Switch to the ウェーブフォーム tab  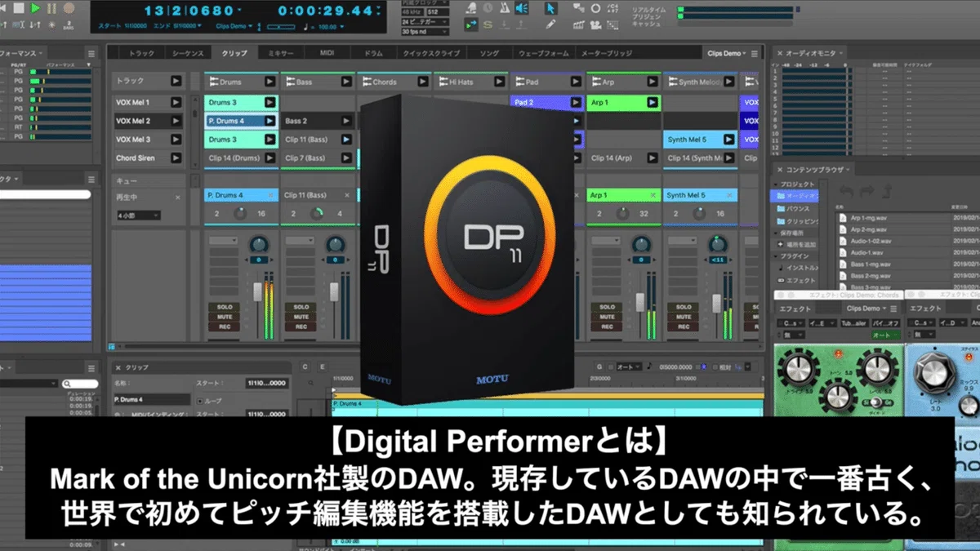coord(544,53)
